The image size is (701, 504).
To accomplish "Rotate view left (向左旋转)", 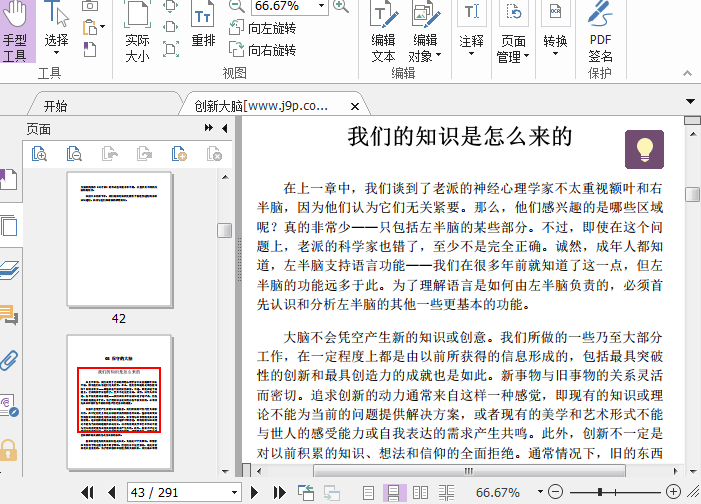I will pyautogui.click(x=262, y=28).
